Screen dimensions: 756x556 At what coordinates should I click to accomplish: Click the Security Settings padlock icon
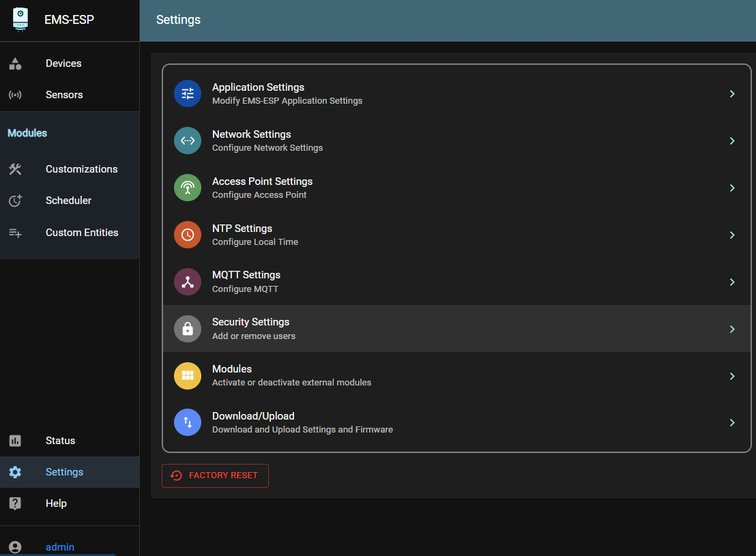click(187, 329)
